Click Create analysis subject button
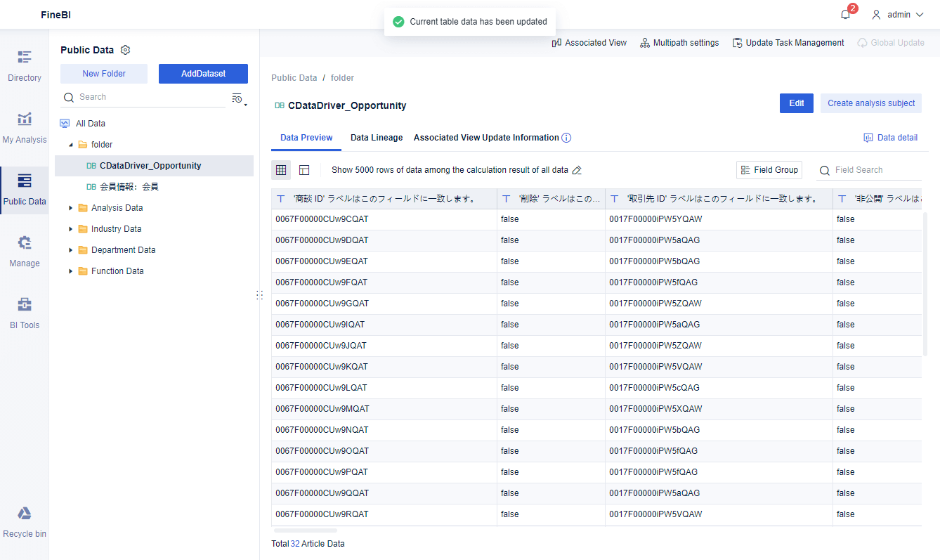 click(870, 103)
